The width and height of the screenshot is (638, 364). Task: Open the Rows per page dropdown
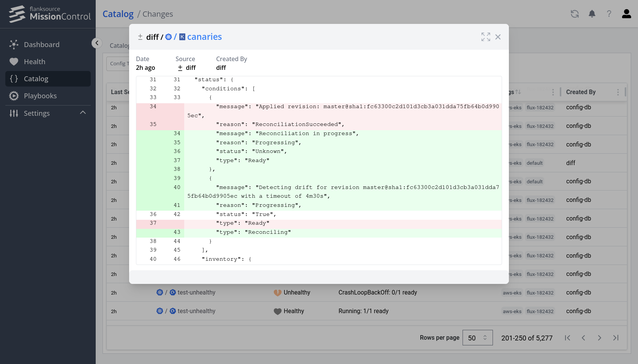tap(477, 338)
